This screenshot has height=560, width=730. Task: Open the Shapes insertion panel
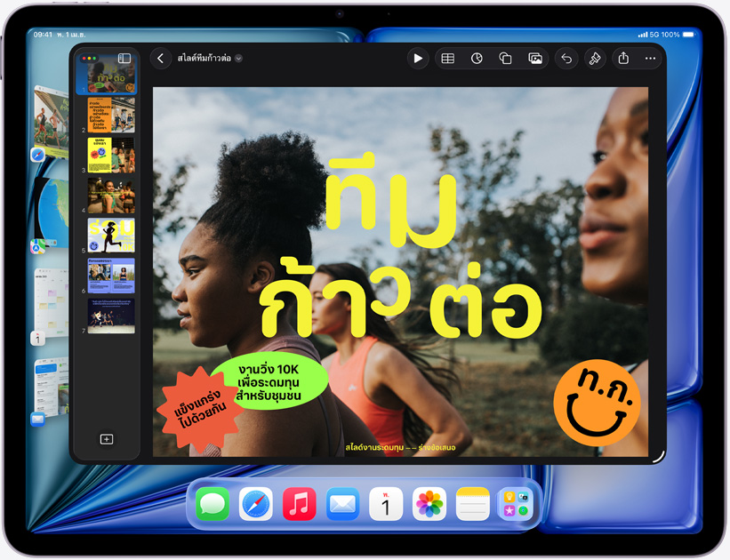click(506, 58)
